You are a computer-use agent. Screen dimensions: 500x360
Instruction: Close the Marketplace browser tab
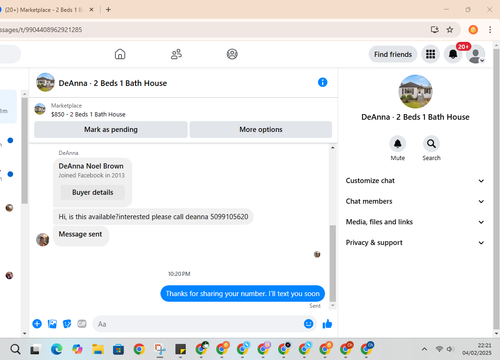coord(91,10)
